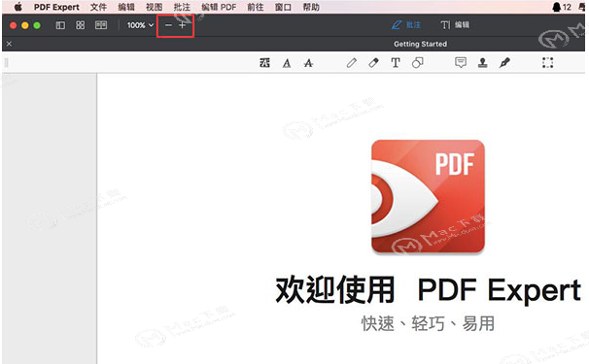Viewport: 589px width, 364px height.
Task: Switch to the 批注 annotate mode
Action: [405, 25]
